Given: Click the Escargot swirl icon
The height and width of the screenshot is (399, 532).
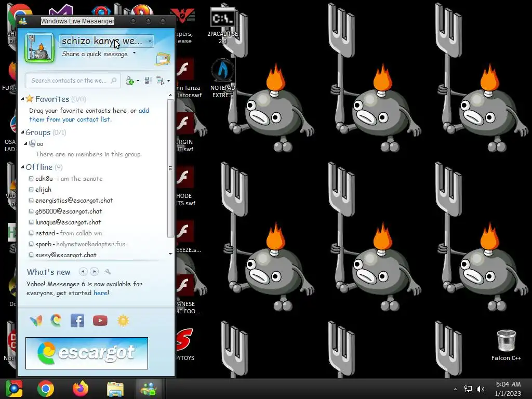Looking at the screenshot, I should [56, 320].
